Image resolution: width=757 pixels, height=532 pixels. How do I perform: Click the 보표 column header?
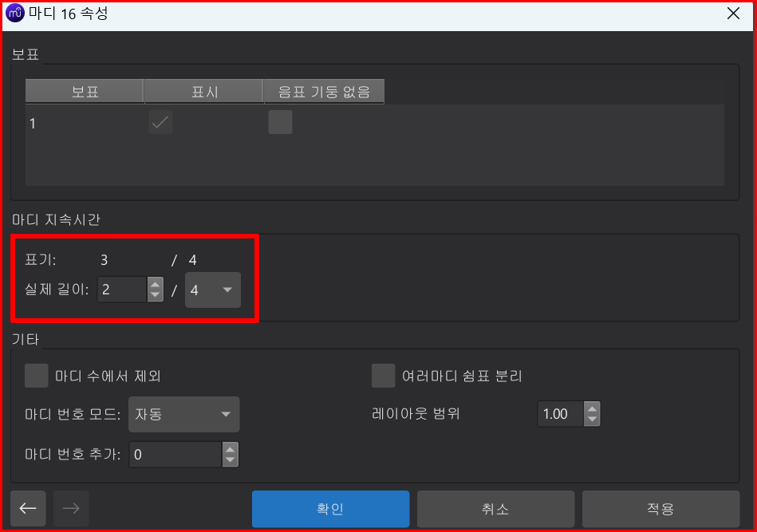click(x=85, y=91)
